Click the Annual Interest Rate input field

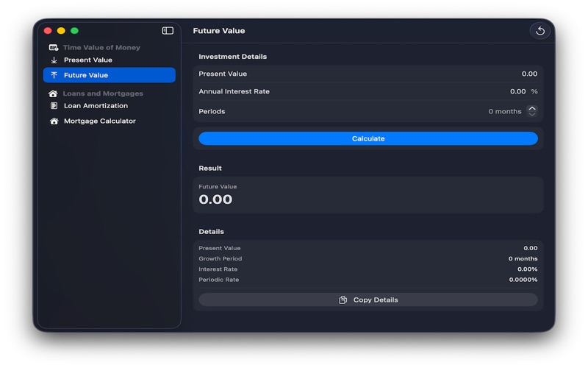coord(368,91)
